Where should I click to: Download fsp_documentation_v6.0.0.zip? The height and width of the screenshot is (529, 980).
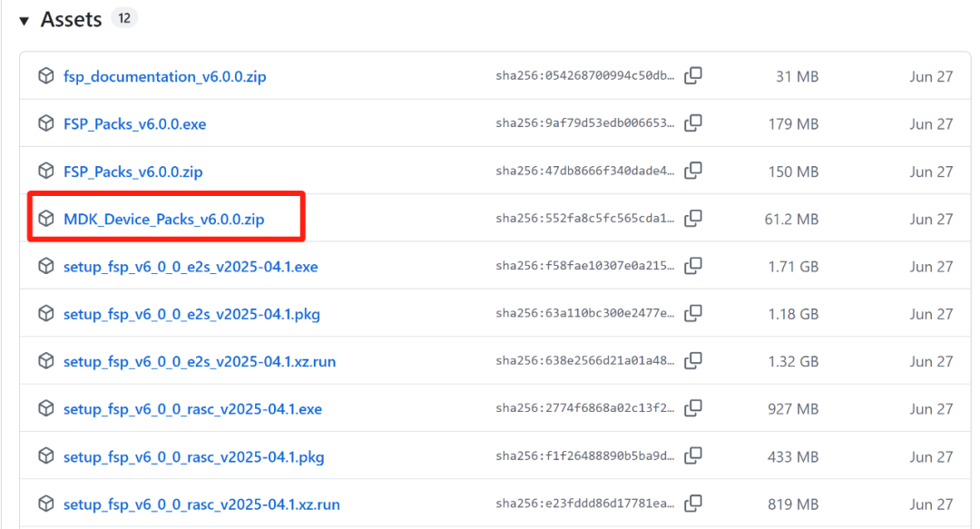pyautogui.click(x=165, y=76)
